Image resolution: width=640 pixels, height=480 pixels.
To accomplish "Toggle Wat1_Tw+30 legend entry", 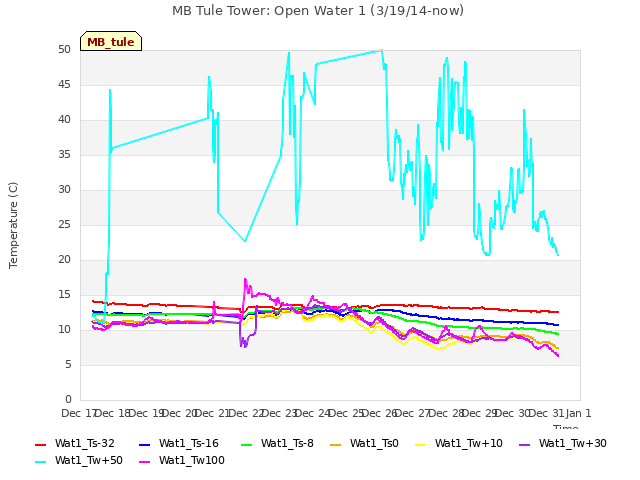I will point(562,443).
